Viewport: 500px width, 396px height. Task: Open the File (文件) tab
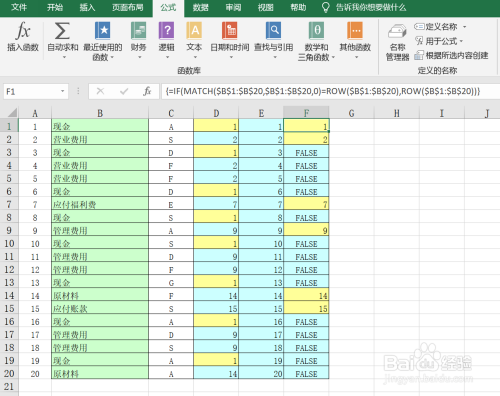19,7
